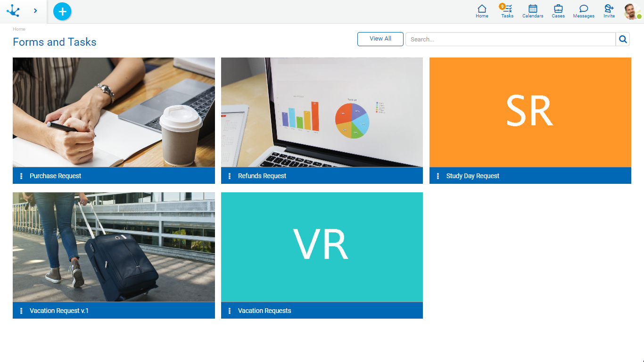Expand the side menu with chevron arrow
Image resolution: width=644 pixels, height=362 pixels.
point(35,11)
